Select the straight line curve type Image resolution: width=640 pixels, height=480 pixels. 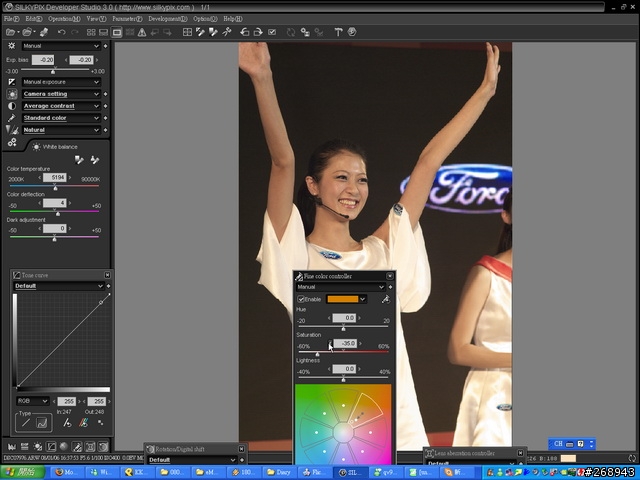pos(25,423)
